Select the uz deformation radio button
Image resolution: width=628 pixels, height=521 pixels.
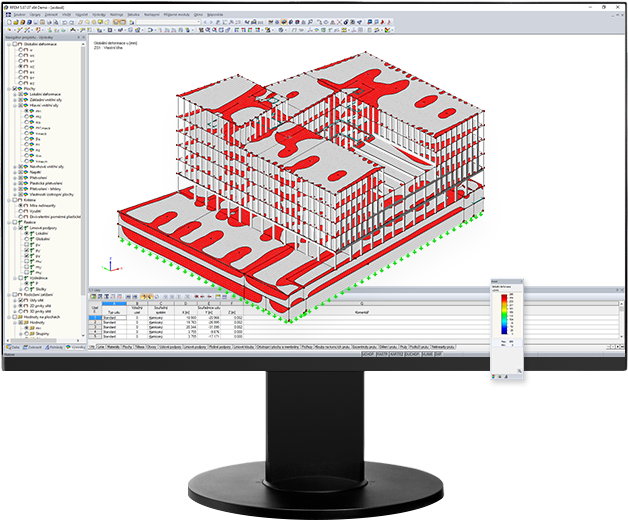pos(20,66)
